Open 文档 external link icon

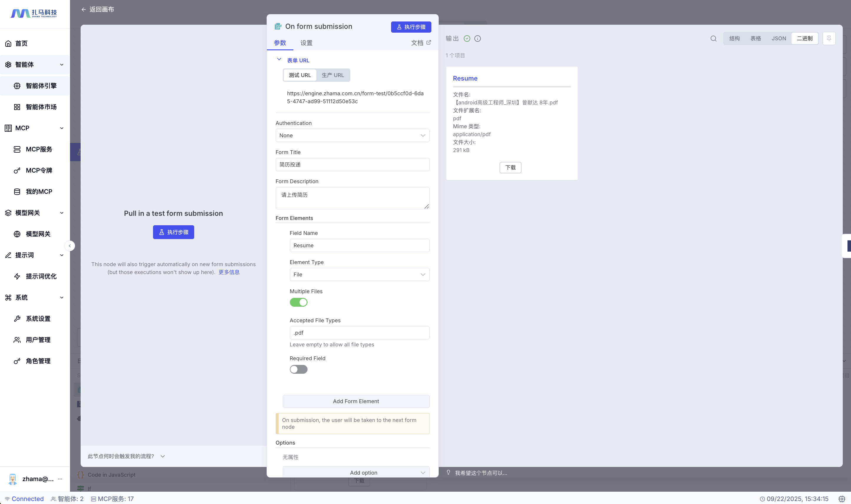[428, 42]
